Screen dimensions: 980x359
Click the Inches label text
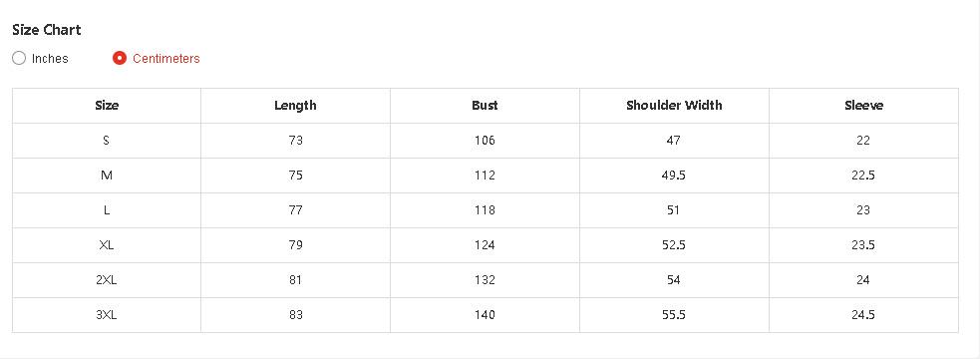pos(50,58)
